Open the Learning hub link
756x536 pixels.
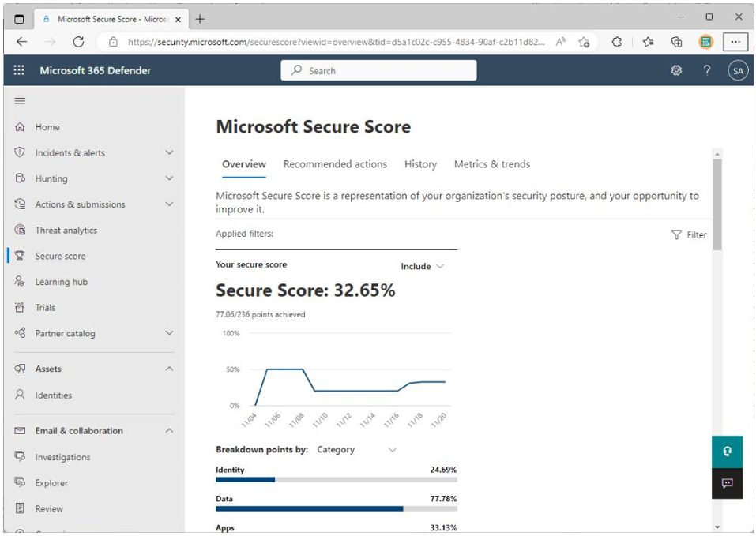pos(62,282)
